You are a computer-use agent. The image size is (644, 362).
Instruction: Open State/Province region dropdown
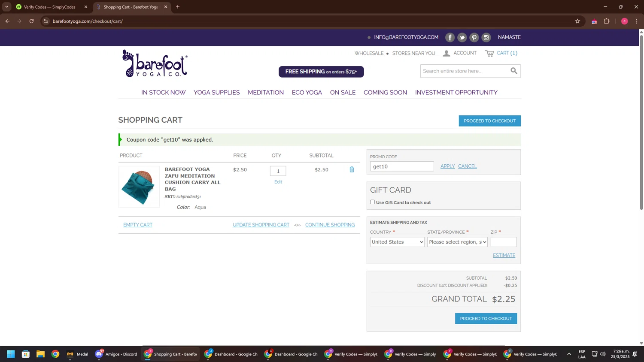(x=457, y=242)
